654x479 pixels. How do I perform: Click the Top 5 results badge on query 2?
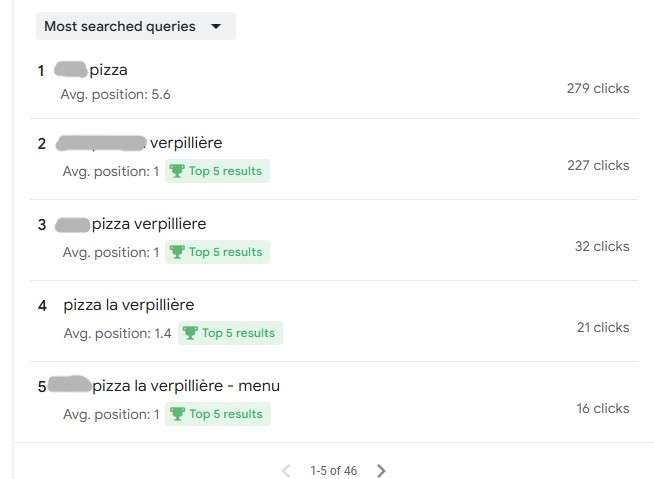point(217,171)
